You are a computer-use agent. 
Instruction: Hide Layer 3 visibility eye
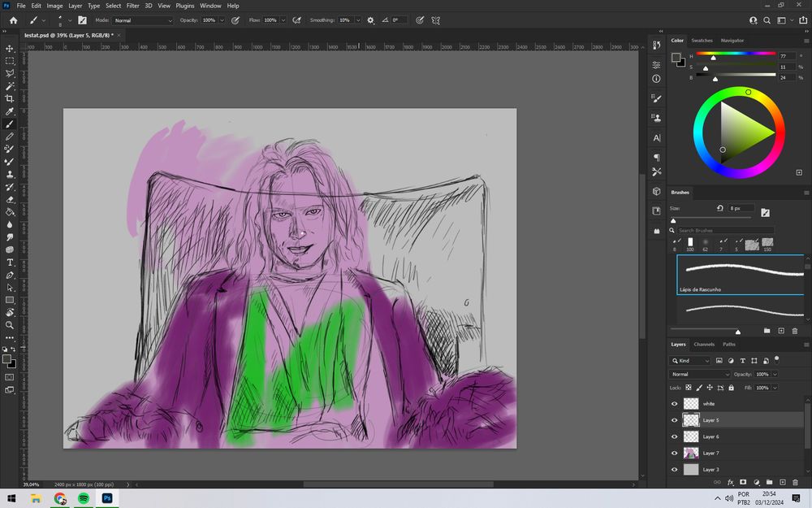tap(674, 470)
